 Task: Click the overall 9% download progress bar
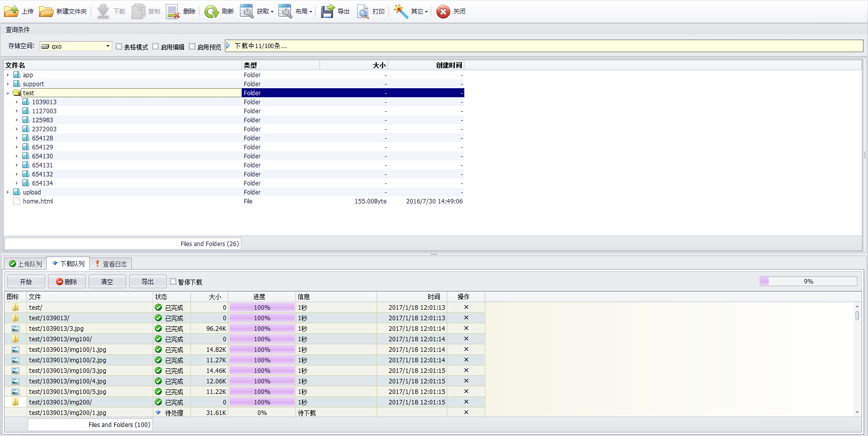click(808, 281)
